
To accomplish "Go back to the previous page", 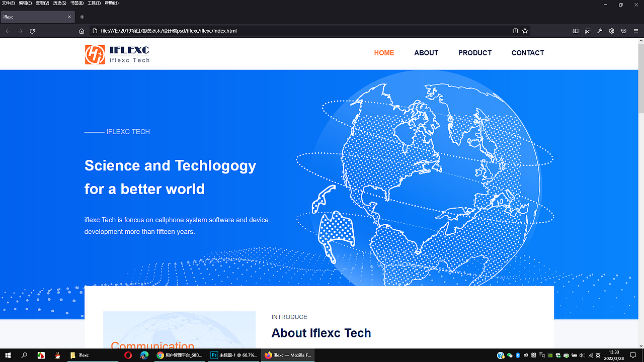I will (8, 31).
